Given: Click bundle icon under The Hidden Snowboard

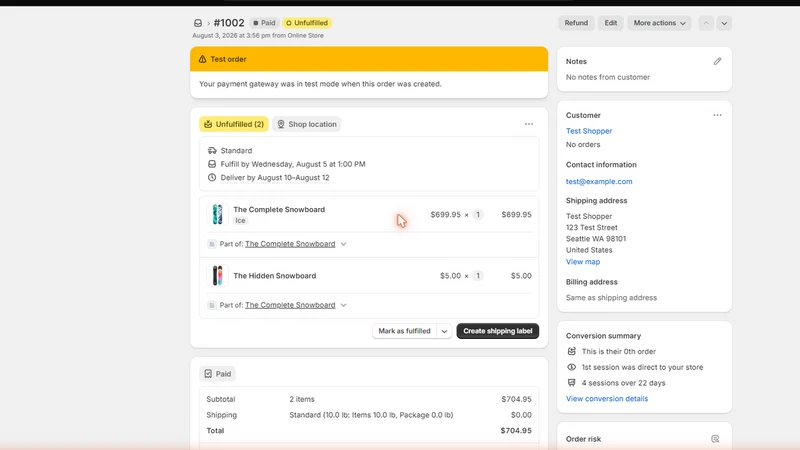Looking at the screenshot, I should pyautogui.click(x=212, y=305).
